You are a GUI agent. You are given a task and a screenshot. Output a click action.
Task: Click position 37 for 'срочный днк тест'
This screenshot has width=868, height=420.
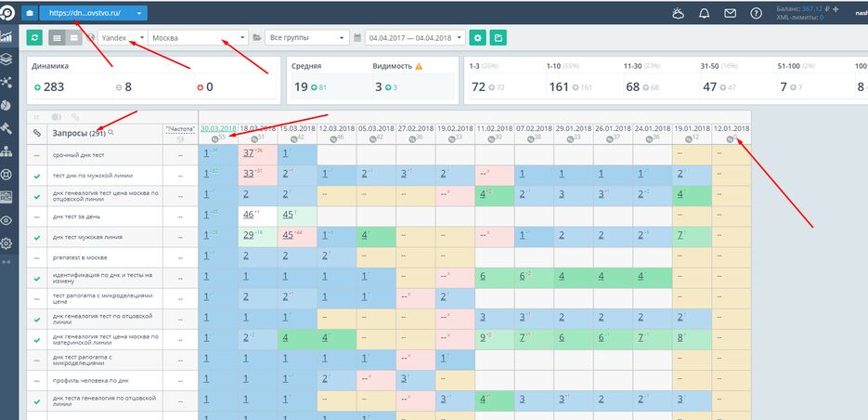pos(248,153)
